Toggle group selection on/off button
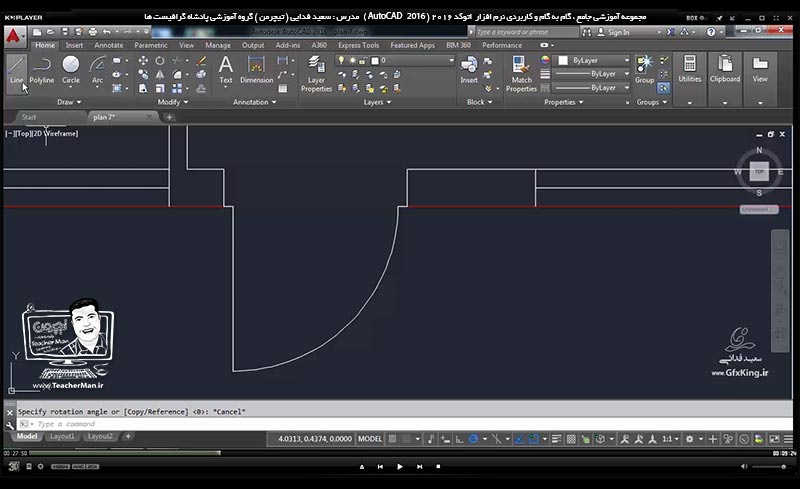 [663, 88]
